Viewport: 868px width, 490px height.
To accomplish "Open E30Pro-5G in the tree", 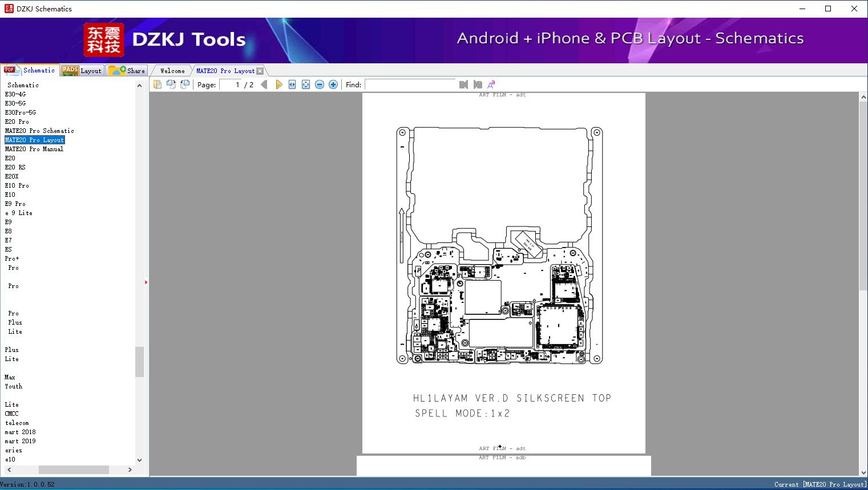I will pos(21,112).
